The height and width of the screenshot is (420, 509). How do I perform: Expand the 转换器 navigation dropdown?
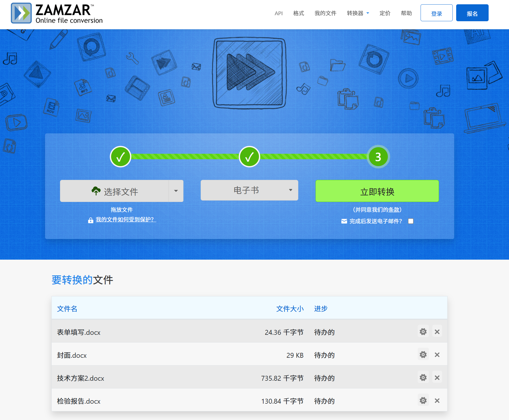pos(358,13)
